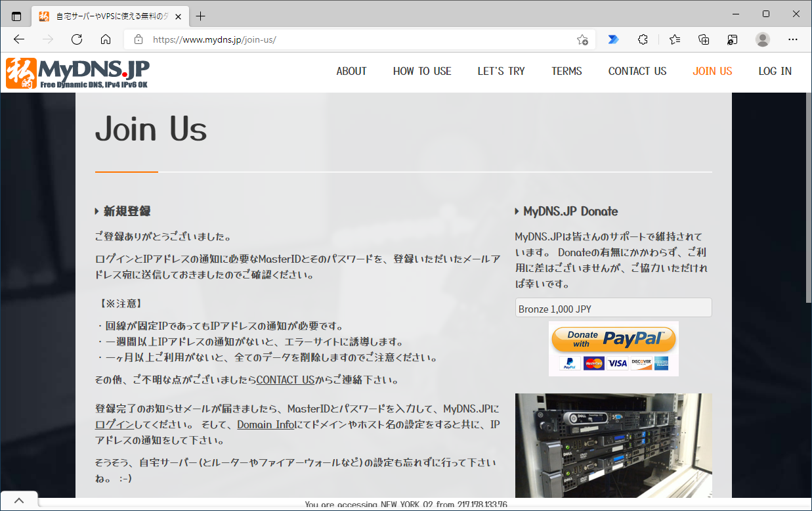Select JOIN US in the navigation menu
This screenshot has width=812, height=511.
712,71
